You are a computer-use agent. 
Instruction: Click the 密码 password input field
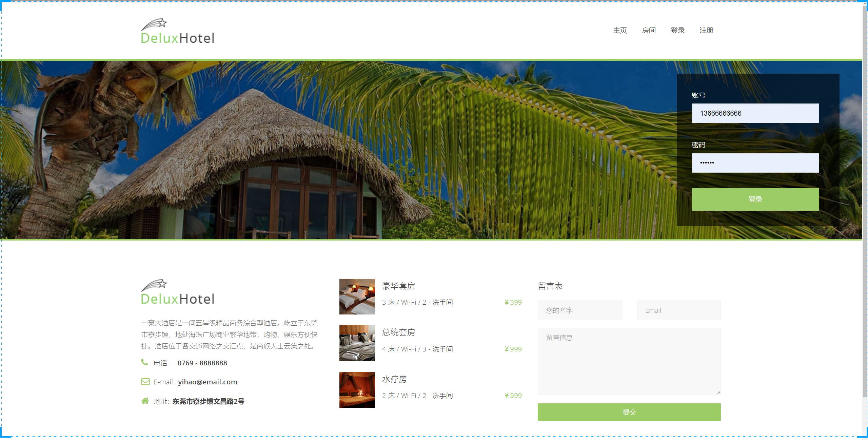[755, 162]
